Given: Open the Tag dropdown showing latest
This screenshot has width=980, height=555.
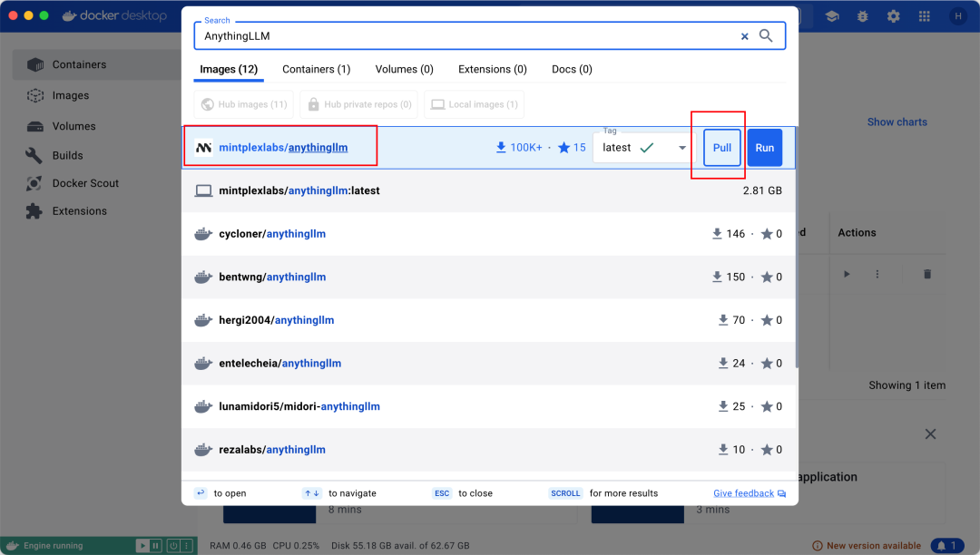Looking at the screenshot, I should tap(644, 148).
